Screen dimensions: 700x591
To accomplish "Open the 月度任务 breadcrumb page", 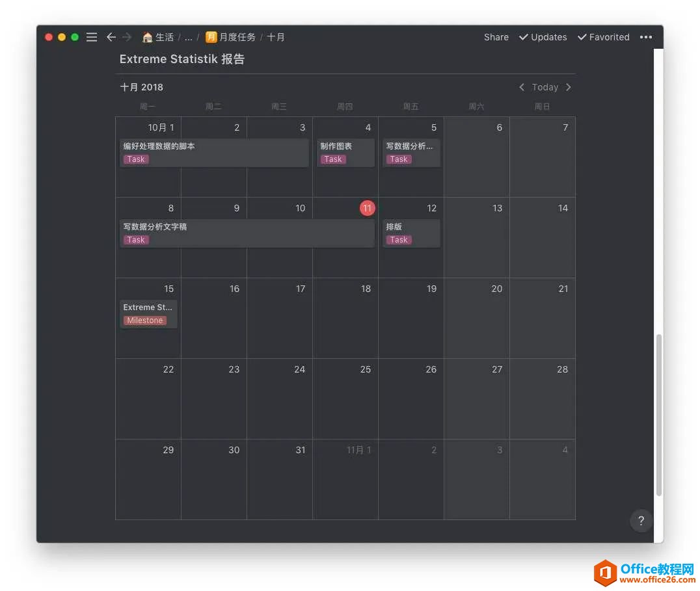I will [x=231, y=37].
